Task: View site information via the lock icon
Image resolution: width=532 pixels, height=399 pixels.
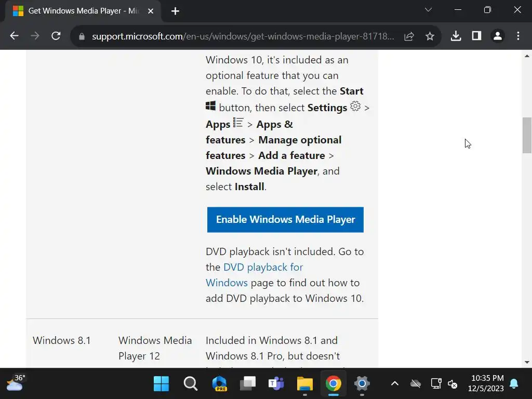Action: click(x=82, y=36)
